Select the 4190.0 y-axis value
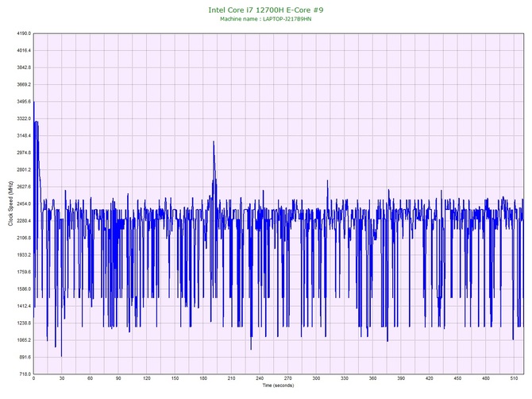532x399 pixels. 24,33
